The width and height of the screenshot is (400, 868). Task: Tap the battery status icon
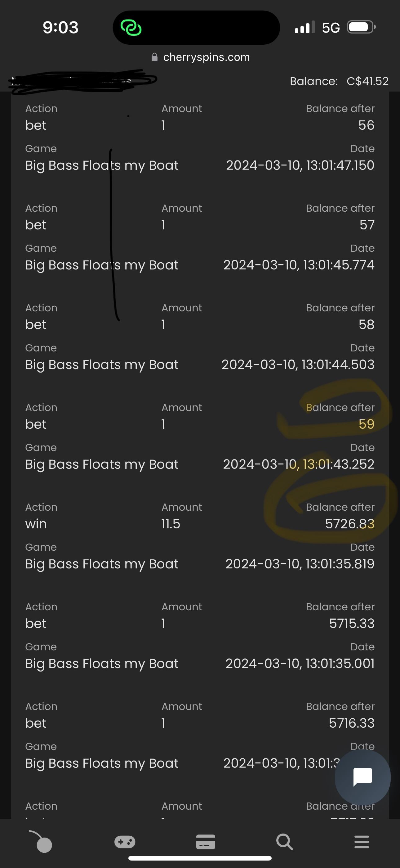pyautogui.click(x=361, y=27)
